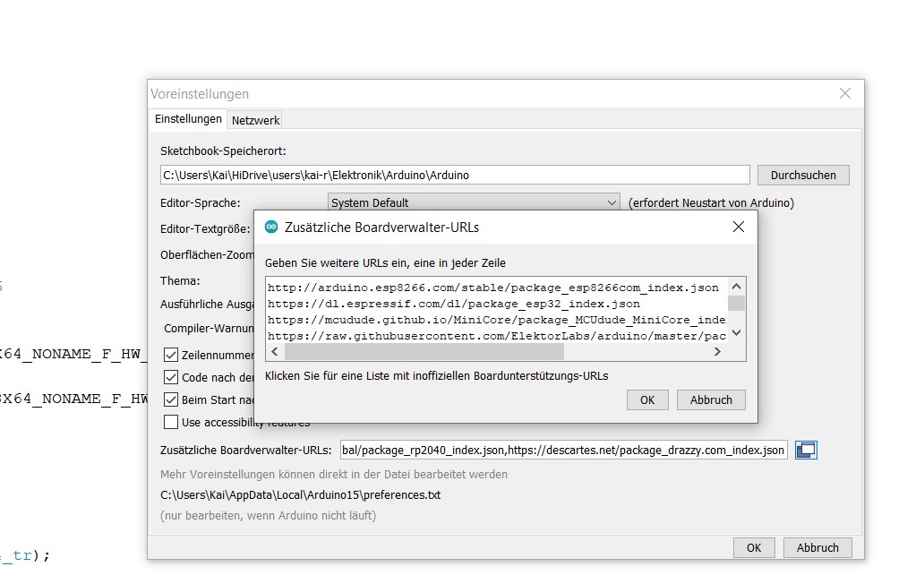Close the Voreinstellungen window
The image size is (924, 584).
coord(845,93)
